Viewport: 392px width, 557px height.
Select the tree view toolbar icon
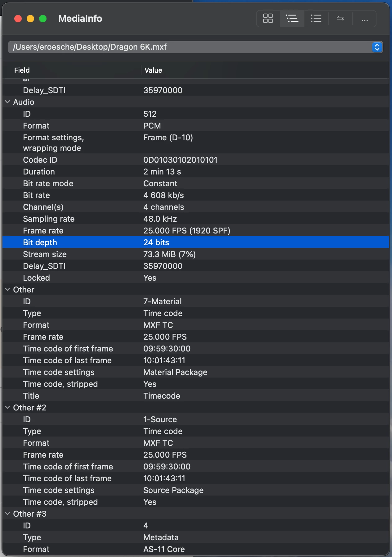point(292,19)
